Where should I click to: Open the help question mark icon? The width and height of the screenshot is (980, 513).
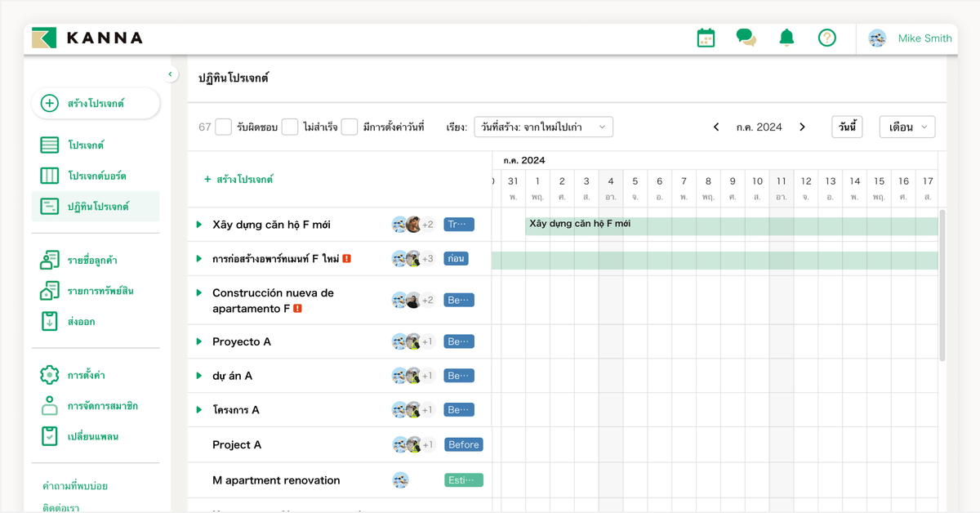click(826, 38)
